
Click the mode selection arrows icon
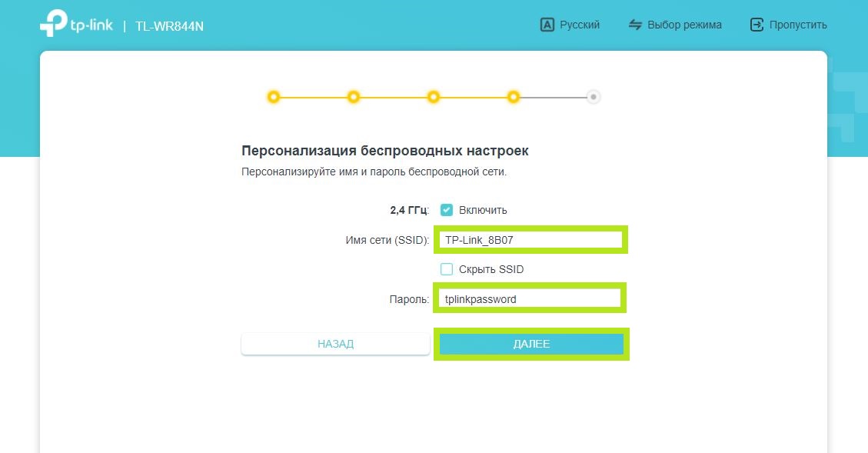(x=635, y=25)
